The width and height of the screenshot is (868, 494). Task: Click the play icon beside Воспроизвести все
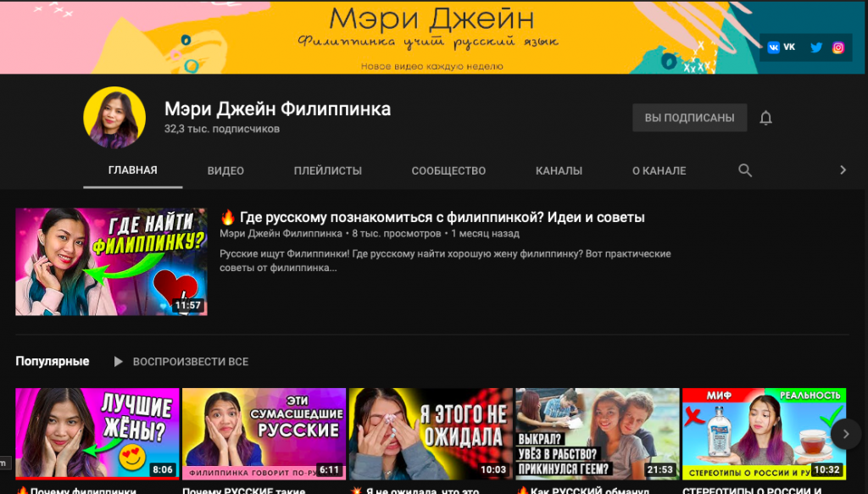tap(119, 362)
